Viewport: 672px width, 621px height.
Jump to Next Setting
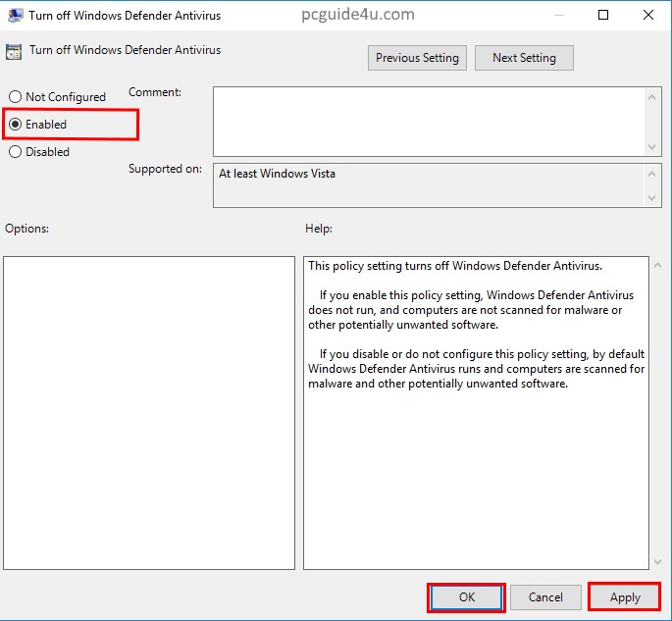tap(524, 58)
